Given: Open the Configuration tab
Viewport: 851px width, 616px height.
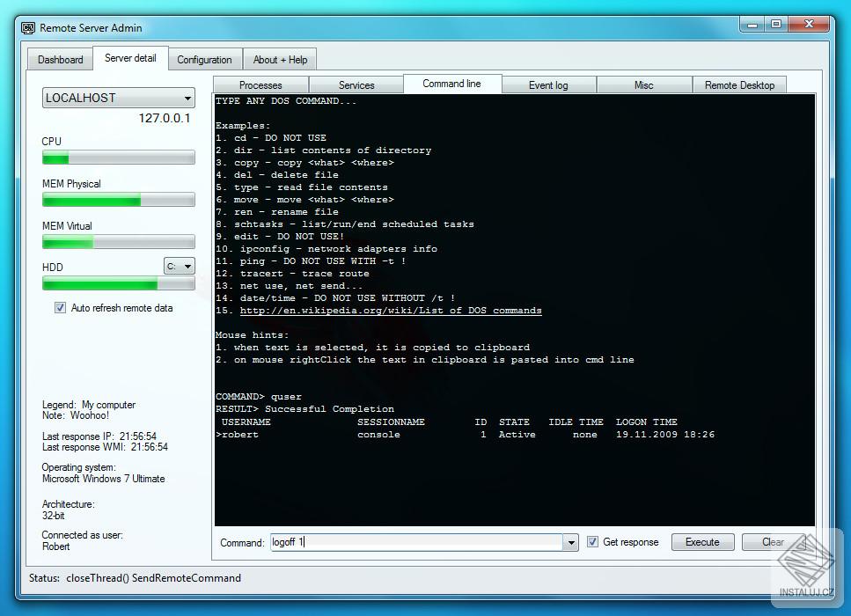Looking at the screenshot, I should (204, 59).
